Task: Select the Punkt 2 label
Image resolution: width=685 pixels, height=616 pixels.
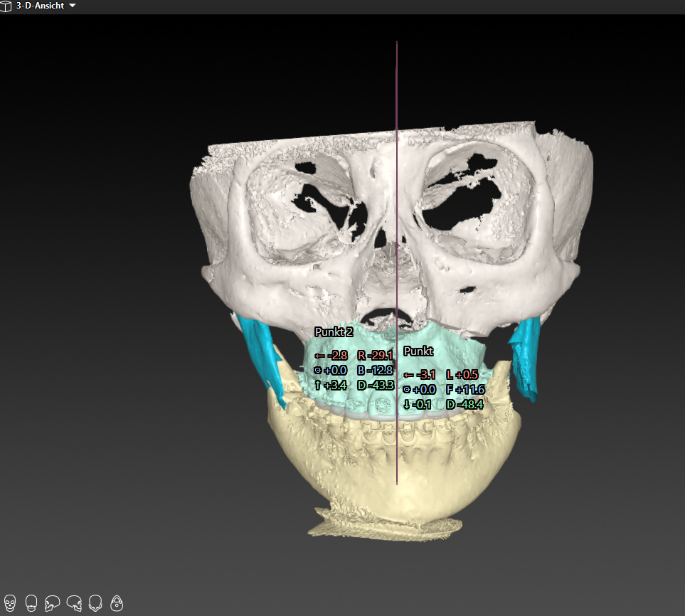Action: pyautogui.click(x=334, y=332)
